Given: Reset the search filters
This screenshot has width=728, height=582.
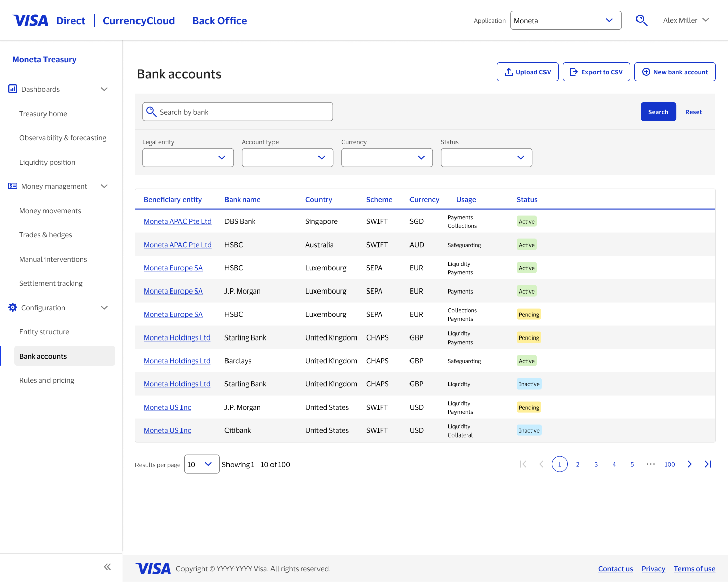Looking at the screenshot, I should [x=693, y=112].
